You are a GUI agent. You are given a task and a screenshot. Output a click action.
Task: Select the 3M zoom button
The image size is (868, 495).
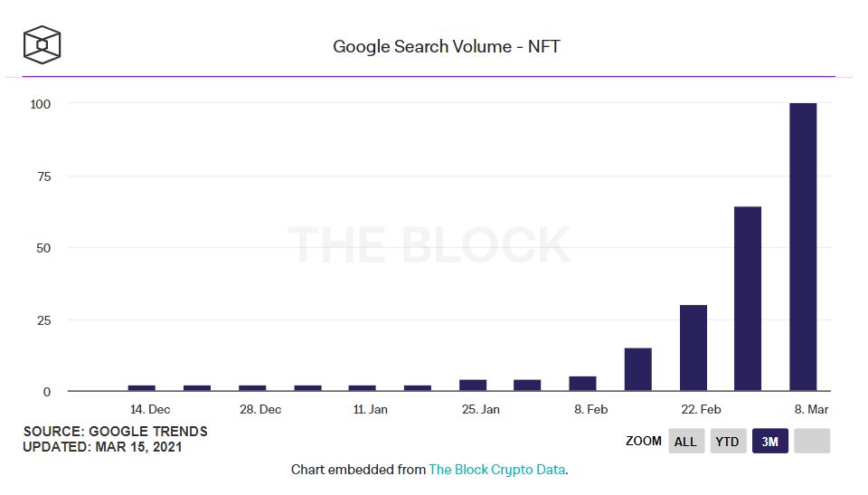770,442
